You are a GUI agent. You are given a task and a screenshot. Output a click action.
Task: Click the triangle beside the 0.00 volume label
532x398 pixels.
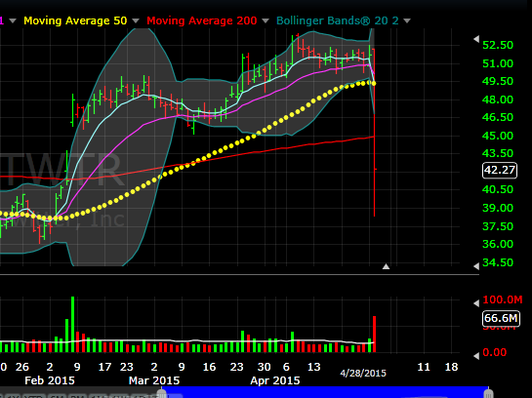(476, 356)
